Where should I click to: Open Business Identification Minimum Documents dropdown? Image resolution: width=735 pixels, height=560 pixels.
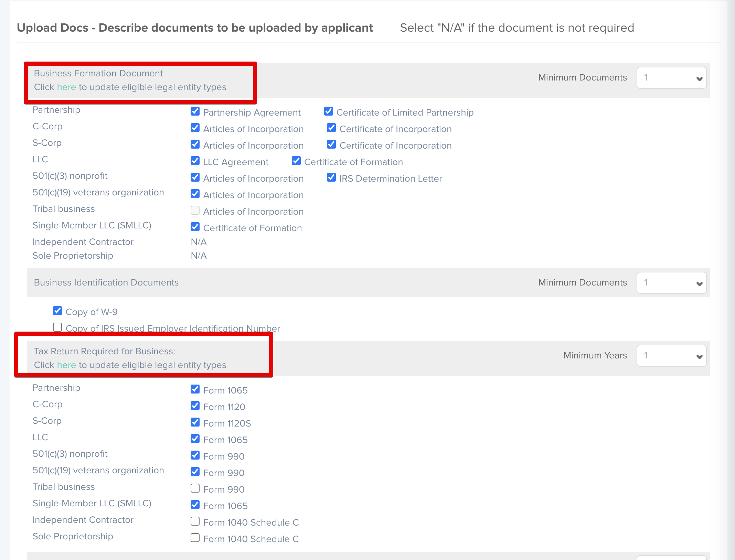click(671, 283)
